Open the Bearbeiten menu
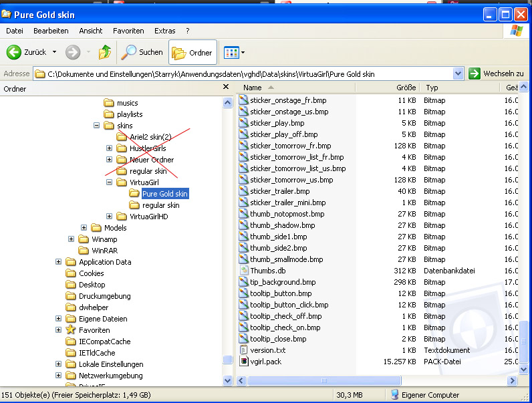 pos(51,31)
